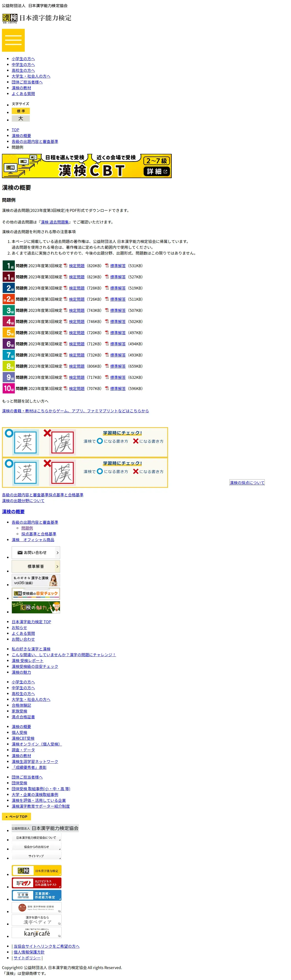Click the 5級 grade badge icon

pyautogui.click(x=8, y=332)
